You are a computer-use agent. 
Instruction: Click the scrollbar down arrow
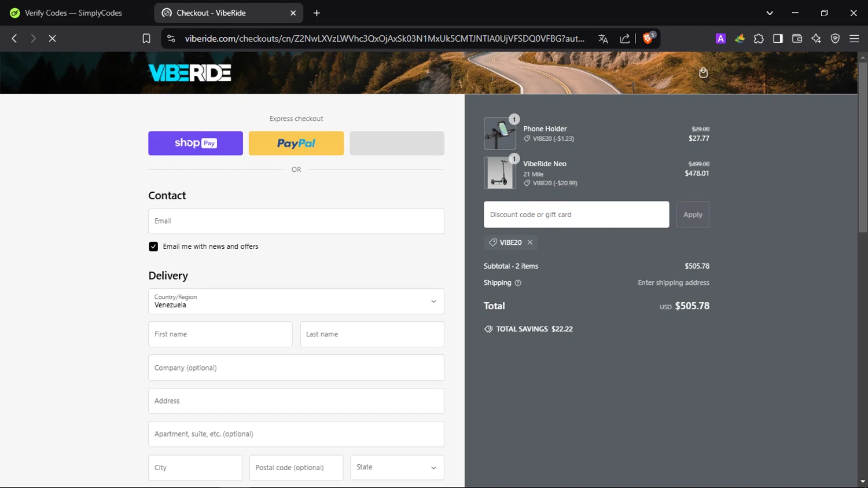click(x=863, y=482)
